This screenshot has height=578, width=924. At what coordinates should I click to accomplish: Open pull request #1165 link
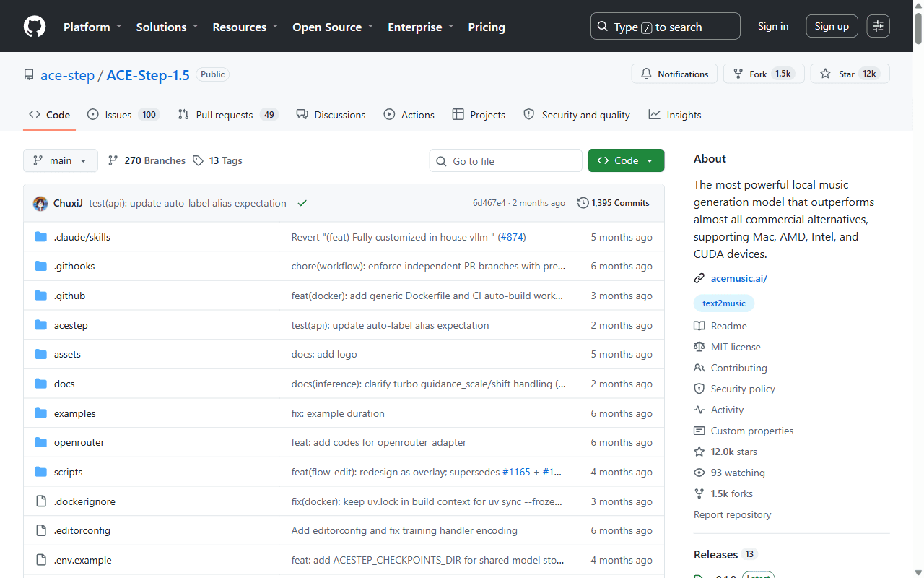coord(516,472)
